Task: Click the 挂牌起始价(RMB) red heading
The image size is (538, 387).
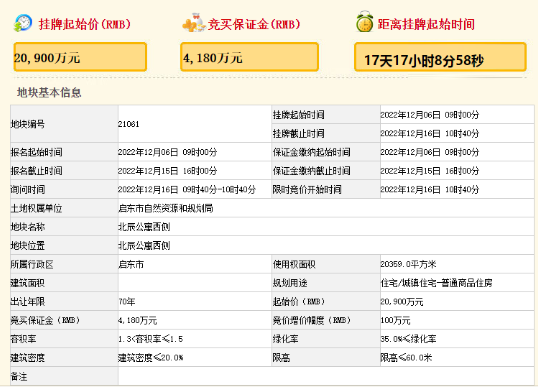Action: point(85,24)
